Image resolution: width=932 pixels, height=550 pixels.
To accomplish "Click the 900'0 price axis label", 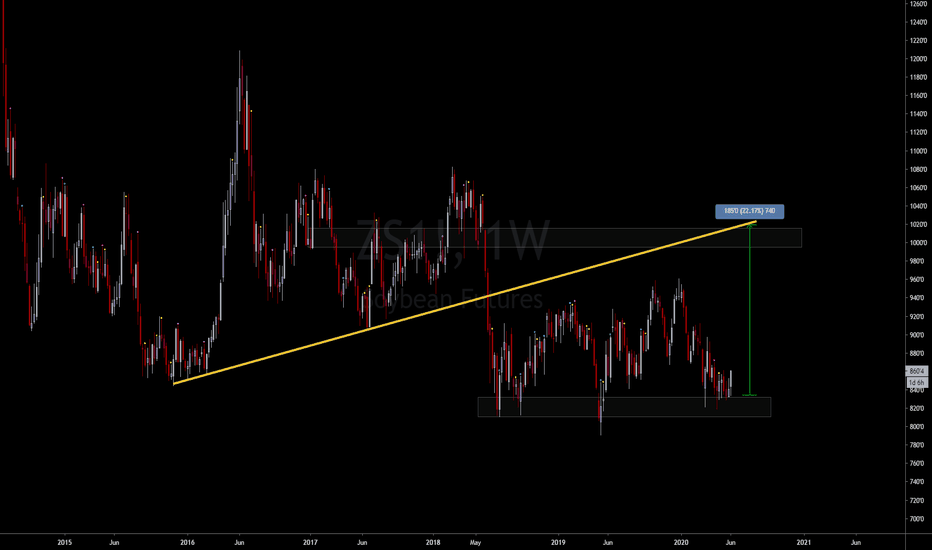I will pos(918,335).
